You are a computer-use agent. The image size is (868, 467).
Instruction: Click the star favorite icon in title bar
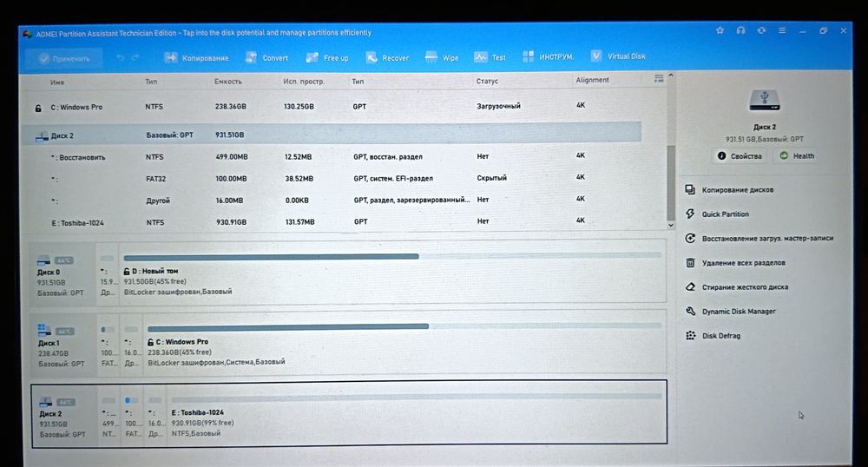click(x=720, y=30)
